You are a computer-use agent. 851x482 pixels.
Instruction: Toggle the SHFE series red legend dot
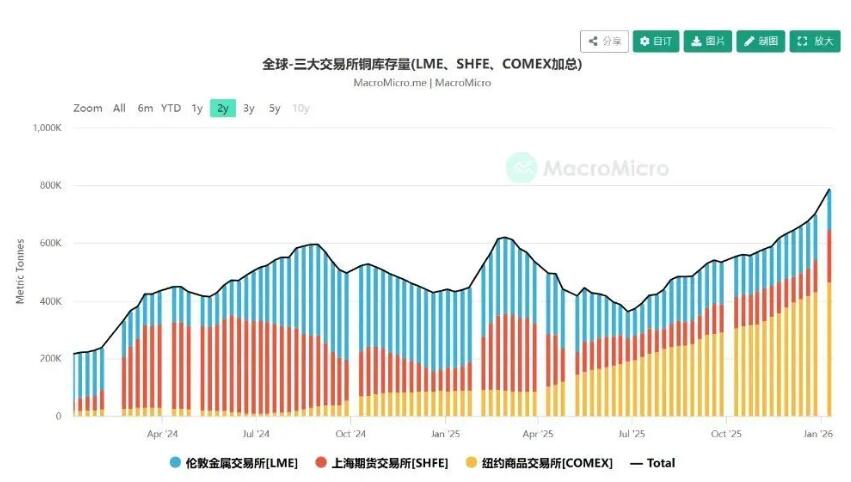pyautogui.click(x=321, y=463)
